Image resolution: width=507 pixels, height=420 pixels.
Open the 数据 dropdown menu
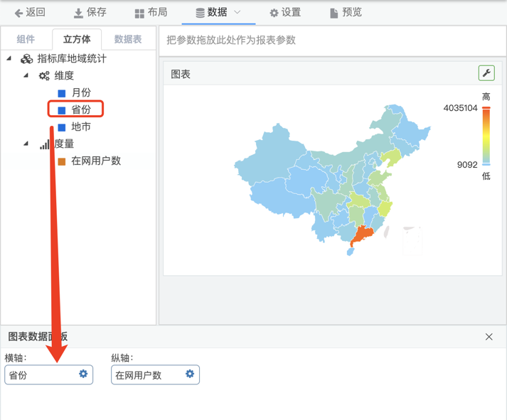click(218, 12)
